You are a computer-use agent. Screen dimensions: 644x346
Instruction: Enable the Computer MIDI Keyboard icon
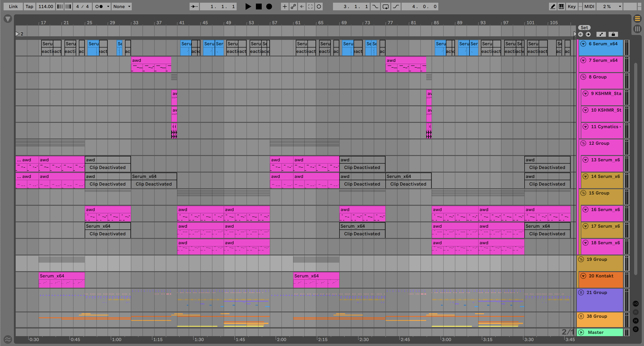pyautogui.click(x=561, y=6)
